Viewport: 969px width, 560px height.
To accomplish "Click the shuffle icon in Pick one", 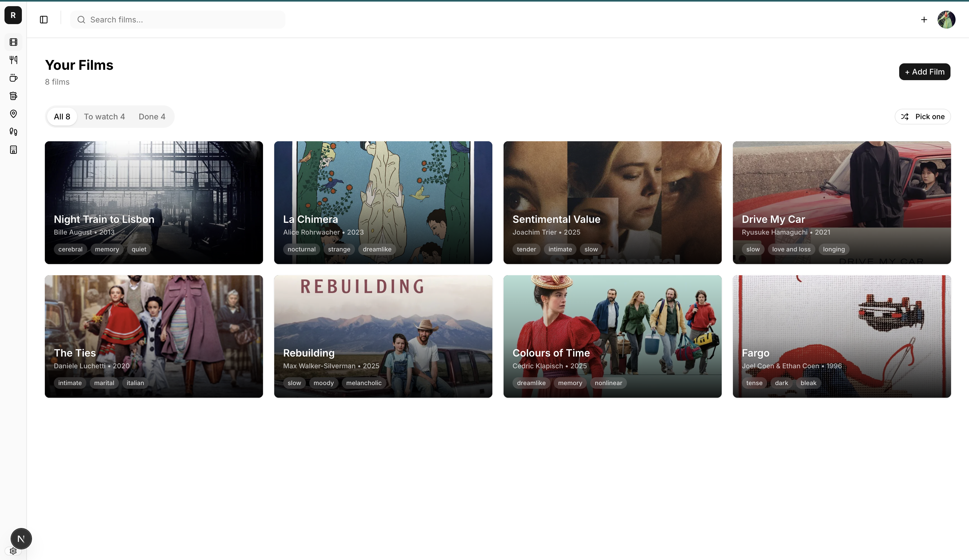I will click(x=905, y=117).
